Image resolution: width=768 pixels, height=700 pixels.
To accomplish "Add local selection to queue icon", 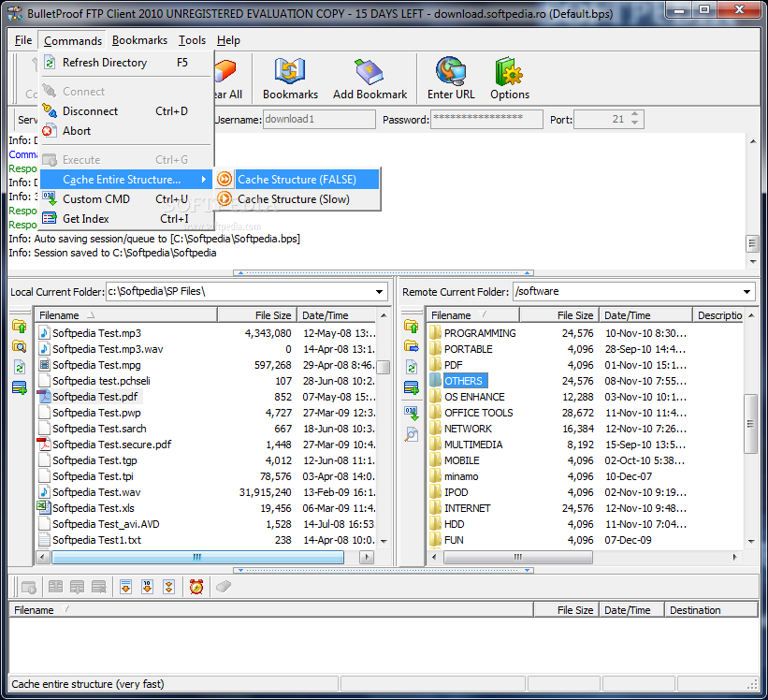I will coord(20,388).
